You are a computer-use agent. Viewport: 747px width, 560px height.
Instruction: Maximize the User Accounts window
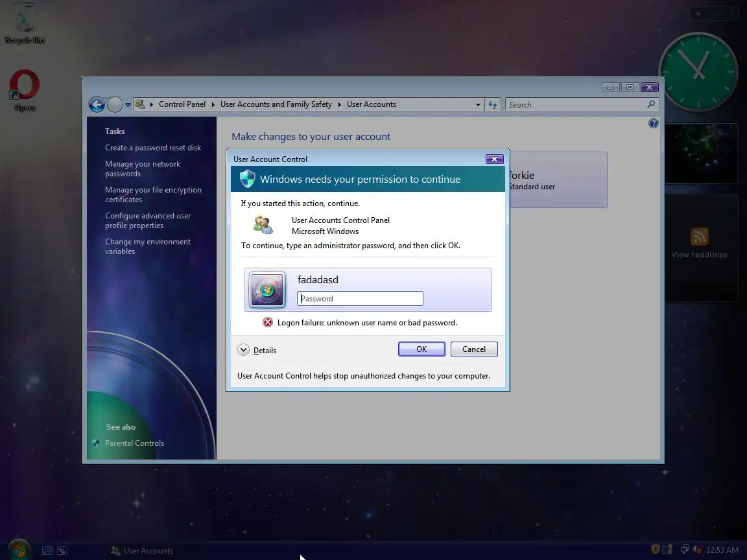point(630,87)
